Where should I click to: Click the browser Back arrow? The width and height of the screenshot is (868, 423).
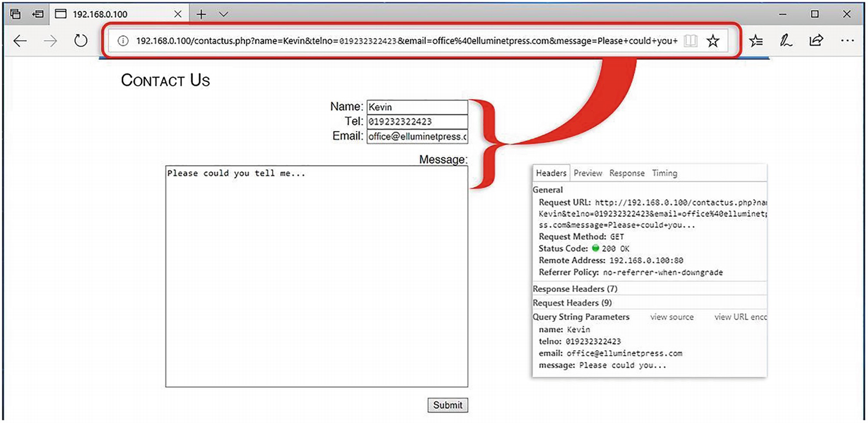point(20,41)
